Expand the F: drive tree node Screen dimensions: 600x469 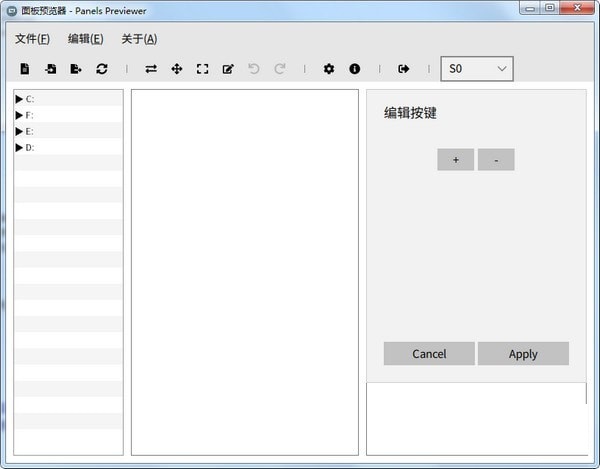[19, 115]
